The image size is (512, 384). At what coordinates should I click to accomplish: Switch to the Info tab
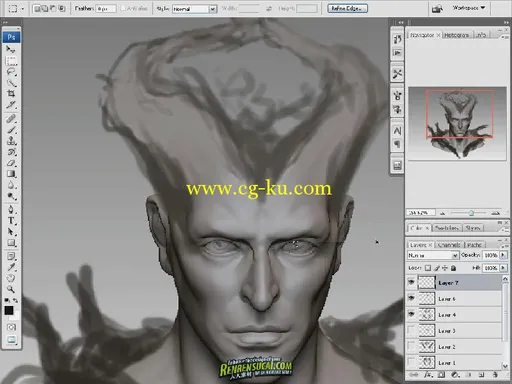pos(481,35)
